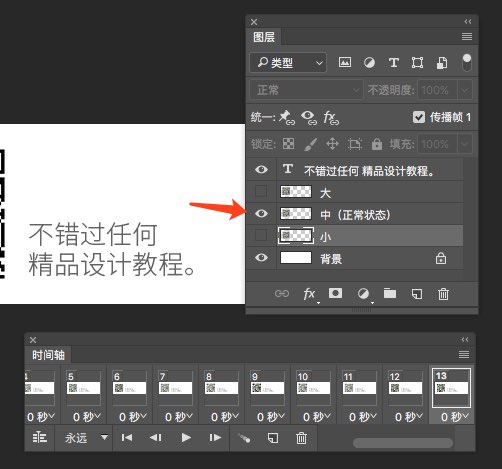Delete layer using panel trash icon
Viewport: 502px width, 469px height.
pyautogui.click(x=443, y=294)
